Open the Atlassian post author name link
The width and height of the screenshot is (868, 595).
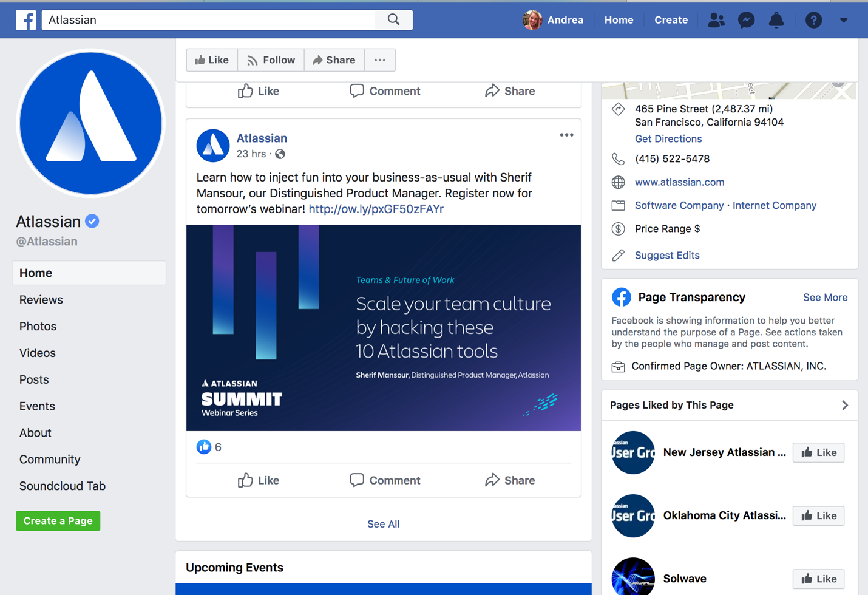262,138
